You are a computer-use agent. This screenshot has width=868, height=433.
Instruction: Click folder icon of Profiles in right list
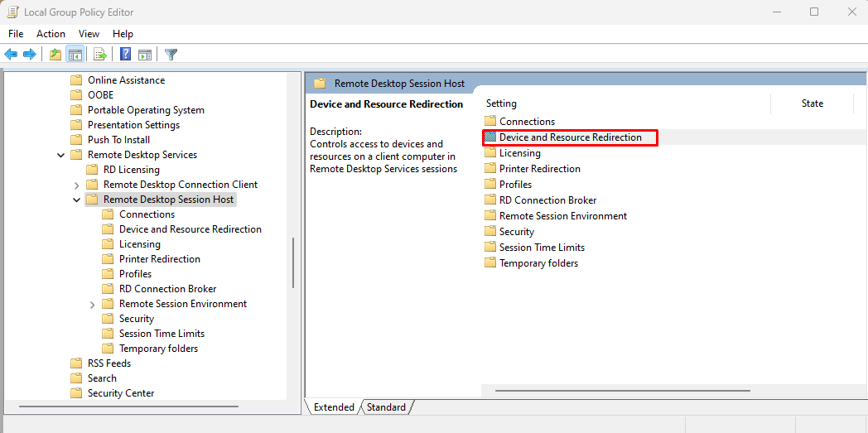click(x=490, y=184)
